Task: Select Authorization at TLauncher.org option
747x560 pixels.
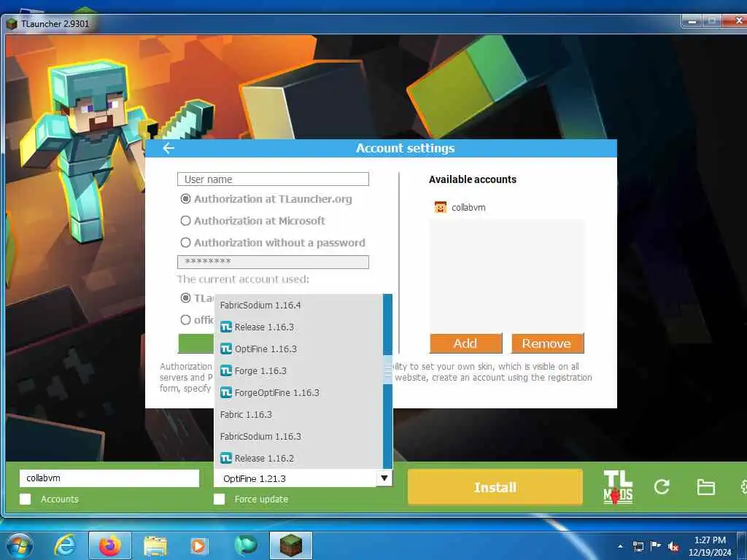Action: click(x=185, y=198)
